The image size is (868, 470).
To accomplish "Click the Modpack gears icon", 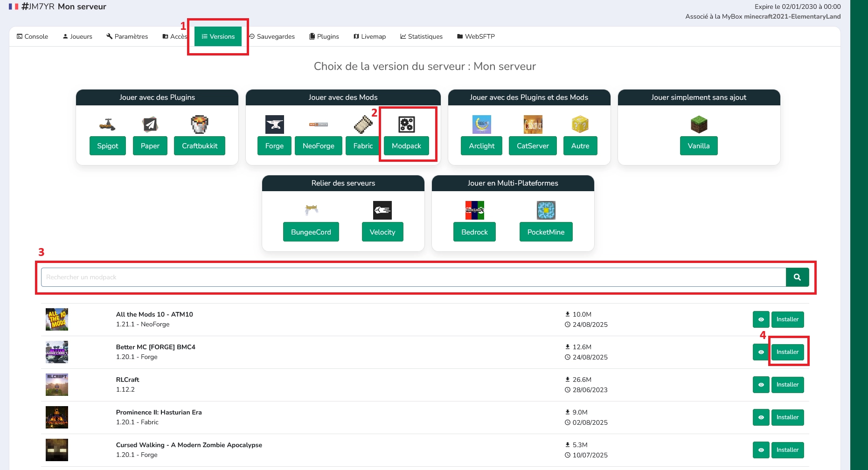I will [x=407, y=124].
